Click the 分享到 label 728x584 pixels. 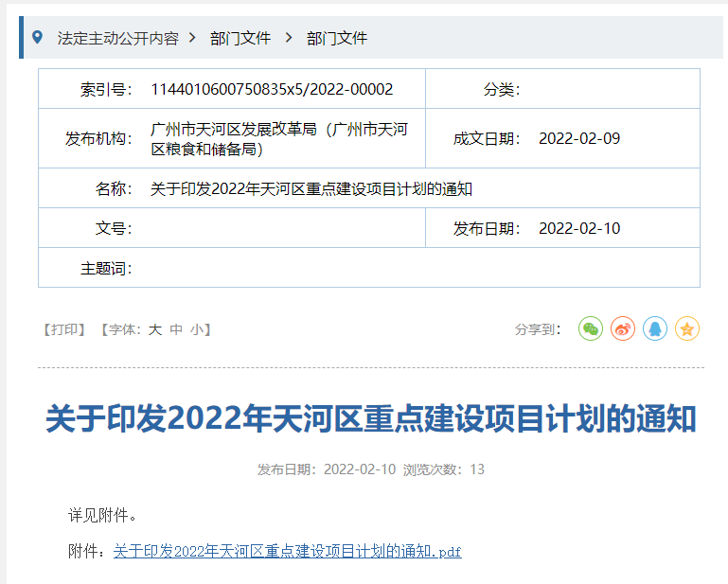pos(538,329)
